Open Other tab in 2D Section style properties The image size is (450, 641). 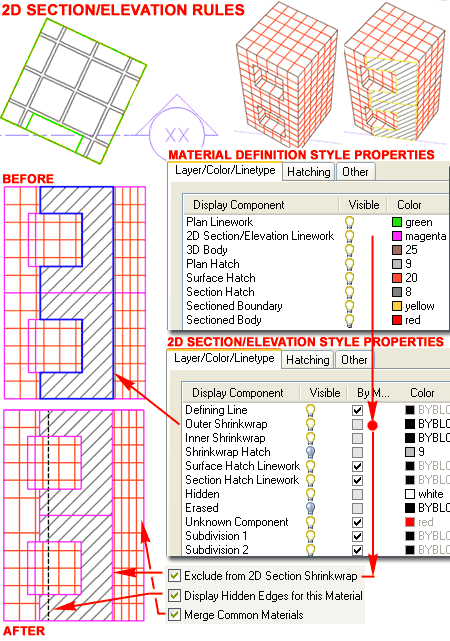(354, 360)
